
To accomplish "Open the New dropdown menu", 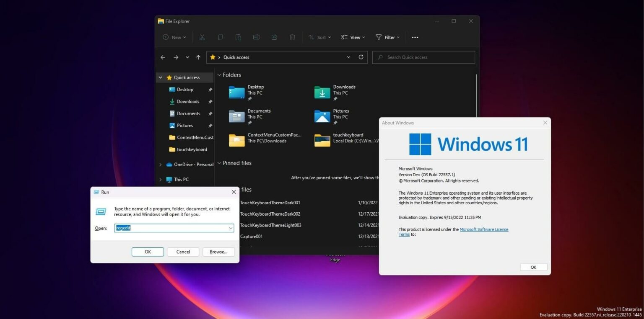I will pyautogui.click(x=174, y=37).
